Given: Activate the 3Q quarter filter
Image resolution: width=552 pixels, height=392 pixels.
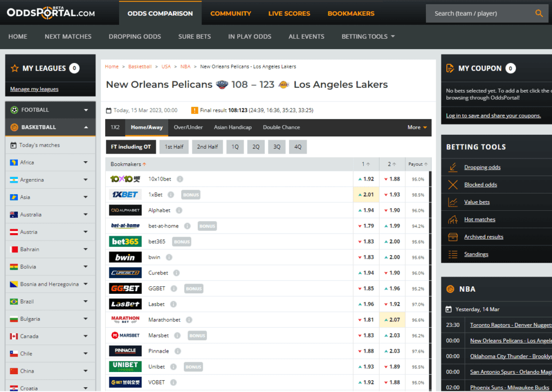Looking at the screenshot, I should [277, 146].
